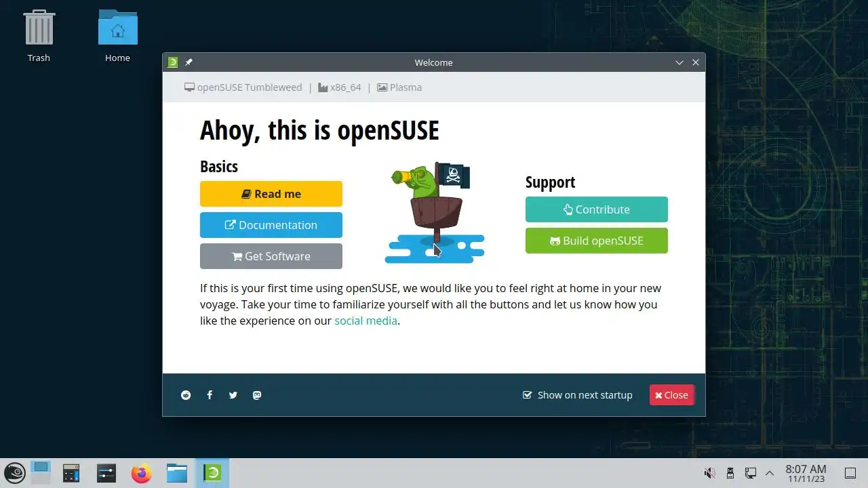
Task: Toggle Show on next startup checkbox
Action: [527, 395]
